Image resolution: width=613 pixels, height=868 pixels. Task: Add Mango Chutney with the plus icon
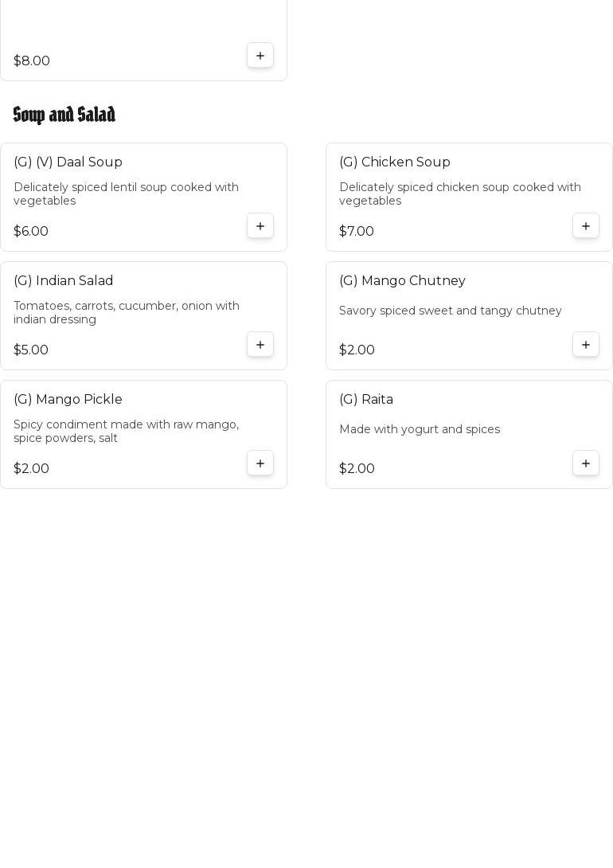586,345
